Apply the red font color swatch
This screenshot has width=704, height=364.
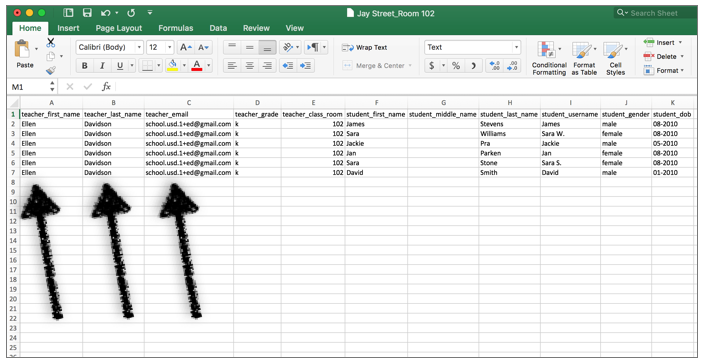[x=197, y=66]
